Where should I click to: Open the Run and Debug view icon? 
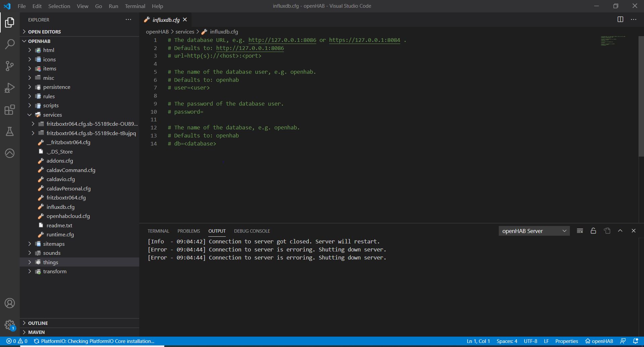click(x=10, y=88)
